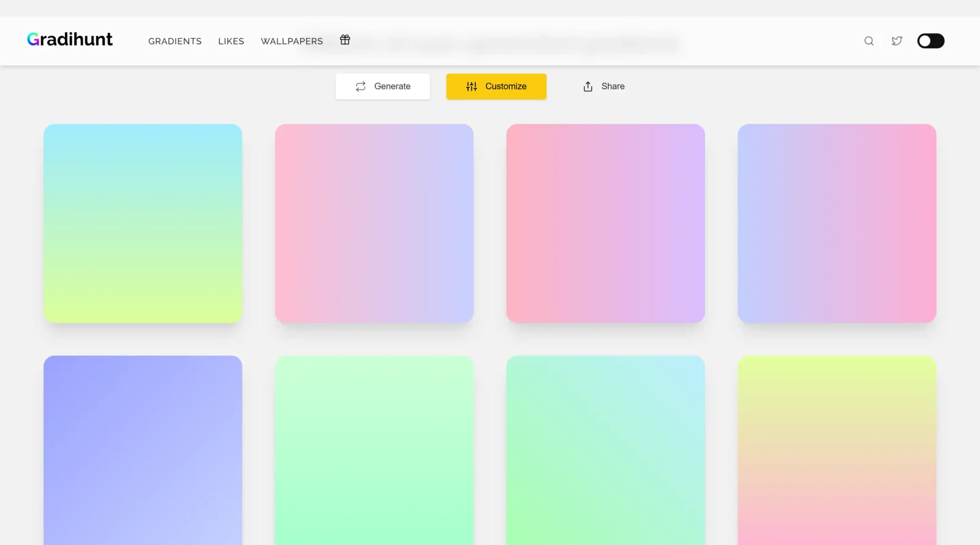Open the solid blue-violet gradient card
Viewport: 980px width, 545px height.
pos(143,451)
